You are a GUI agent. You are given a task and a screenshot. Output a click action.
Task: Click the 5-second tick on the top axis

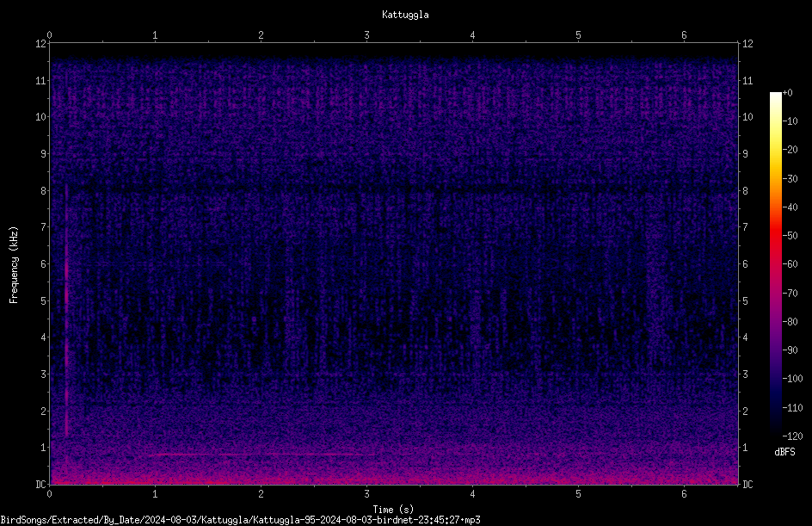pyautogui.click(x=578, y=35)
